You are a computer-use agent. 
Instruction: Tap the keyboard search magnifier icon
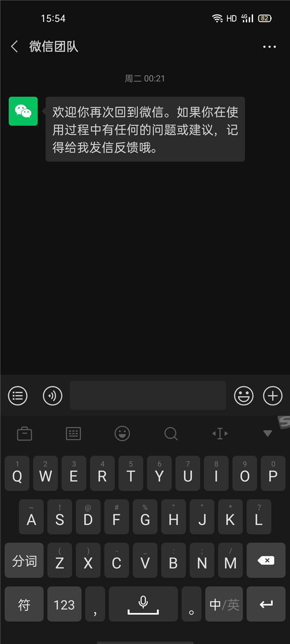(171, 433)
